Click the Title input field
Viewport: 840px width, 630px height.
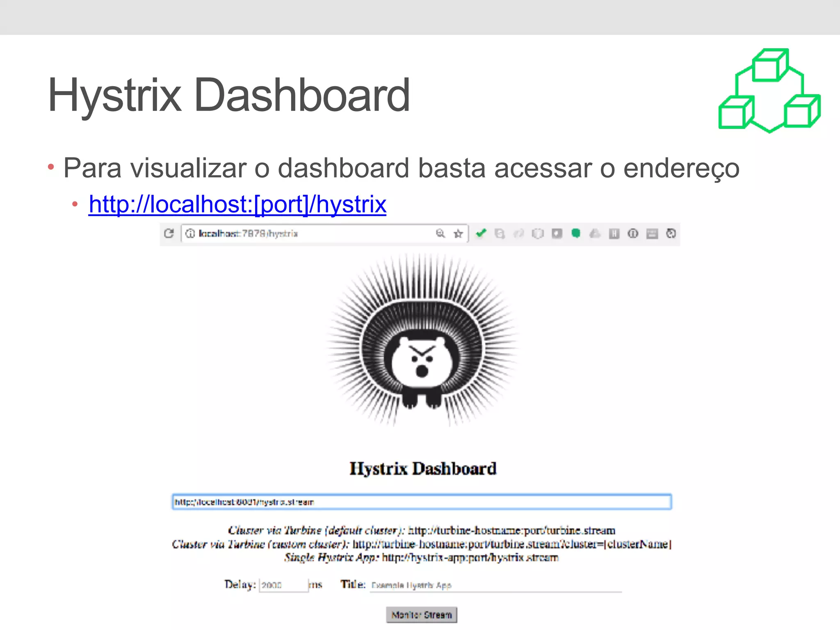495,585
